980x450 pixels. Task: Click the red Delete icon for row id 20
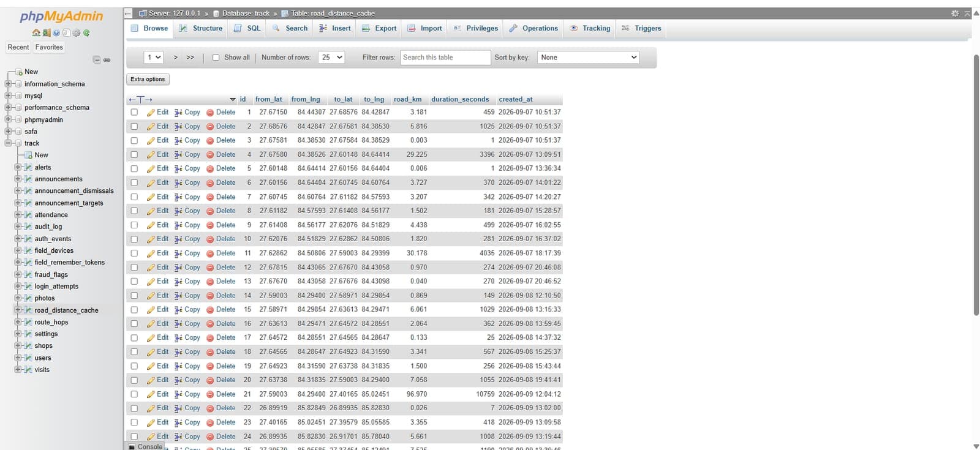point(210,380)
